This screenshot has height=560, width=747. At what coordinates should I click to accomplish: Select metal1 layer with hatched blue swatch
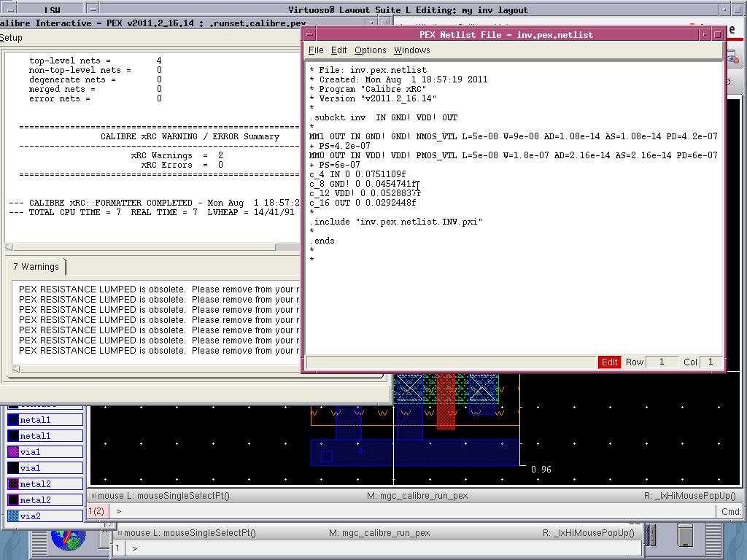point(45,419)
